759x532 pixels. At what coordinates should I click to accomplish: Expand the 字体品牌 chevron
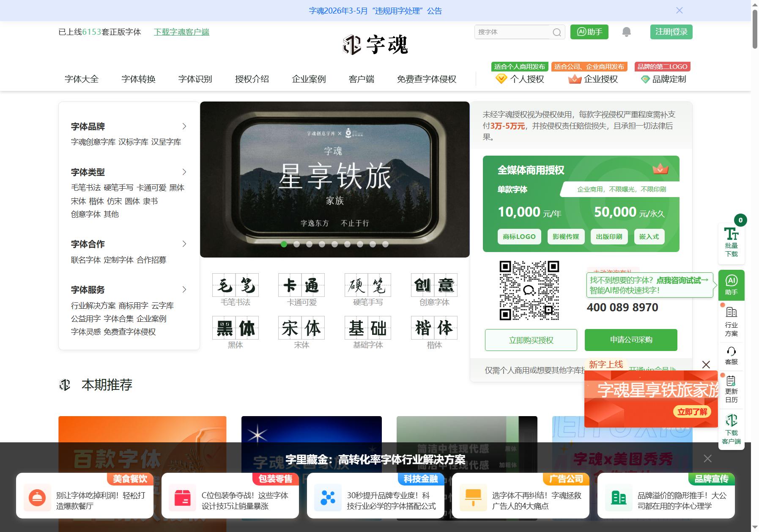(184, 126)
